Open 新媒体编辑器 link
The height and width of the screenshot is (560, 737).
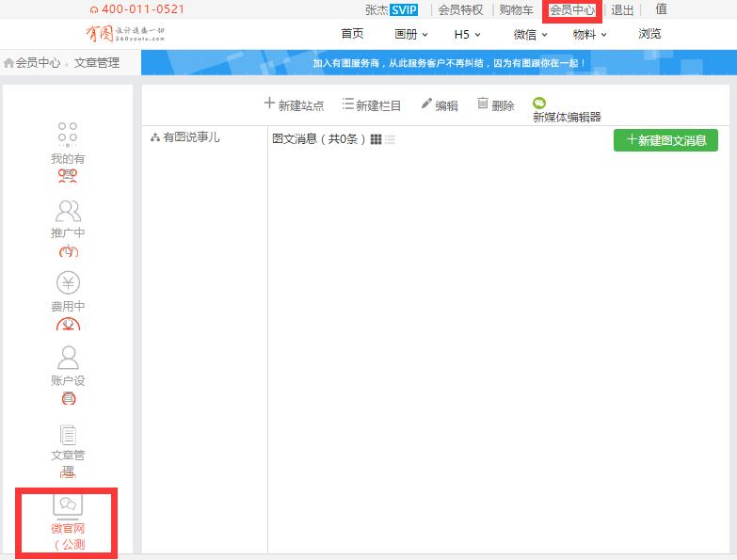coord(567,117)
